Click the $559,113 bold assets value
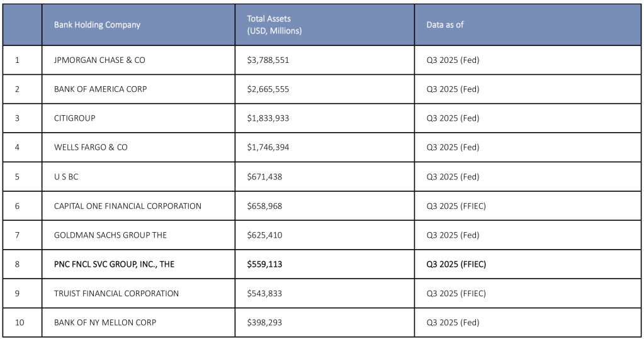The height and width of the screenshot is (339, 644). pos(264,264)
